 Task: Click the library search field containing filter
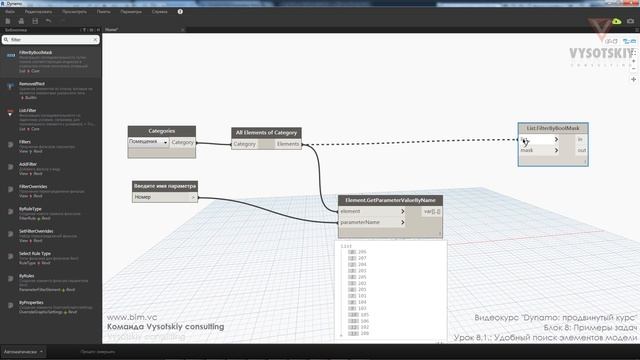click(x=50, y=40)
